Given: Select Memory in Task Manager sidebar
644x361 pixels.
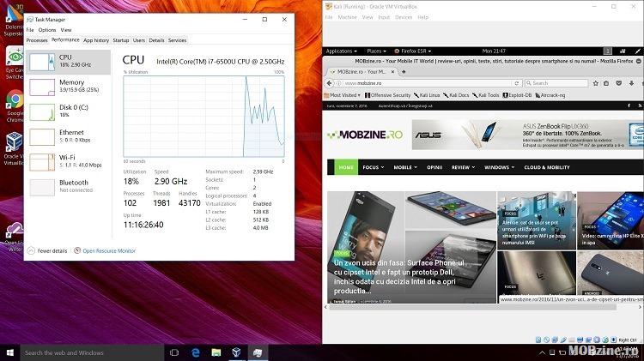Looking at the screenshot, I should click(68, 87).
